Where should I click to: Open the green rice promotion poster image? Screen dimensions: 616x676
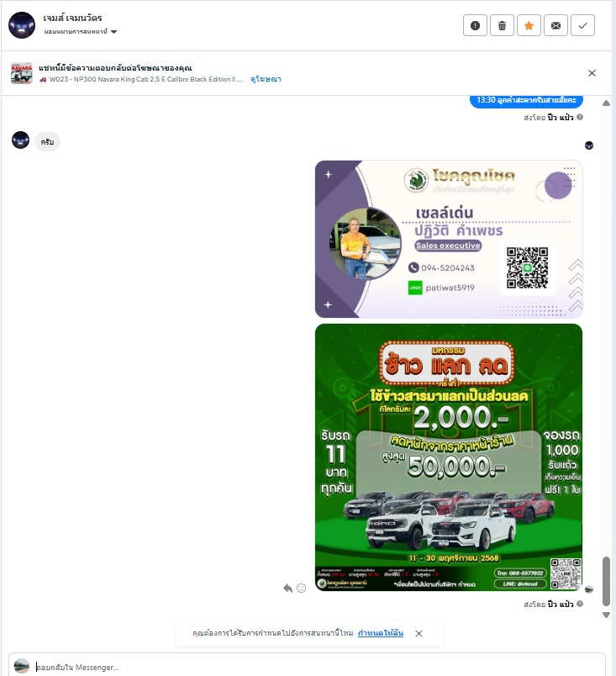[449, 457]
